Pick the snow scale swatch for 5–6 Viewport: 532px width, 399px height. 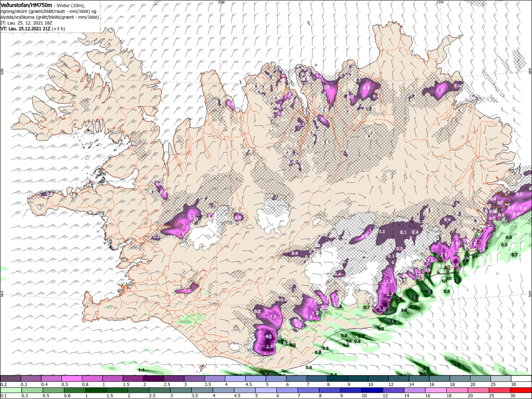tap(276, 379)
